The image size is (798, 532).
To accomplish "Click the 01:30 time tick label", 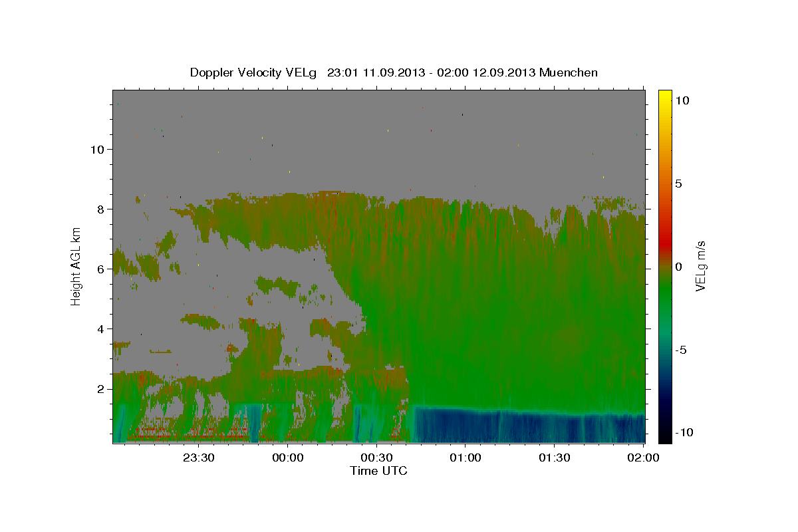I will pyautogui.click(x=555, y=458).
